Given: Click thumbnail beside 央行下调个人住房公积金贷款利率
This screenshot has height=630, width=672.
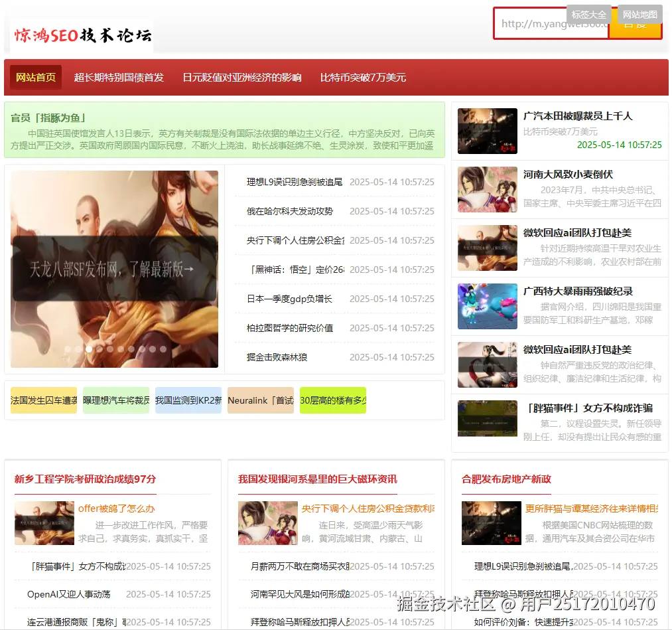Looking at the screenshot, I should (268, 523).
